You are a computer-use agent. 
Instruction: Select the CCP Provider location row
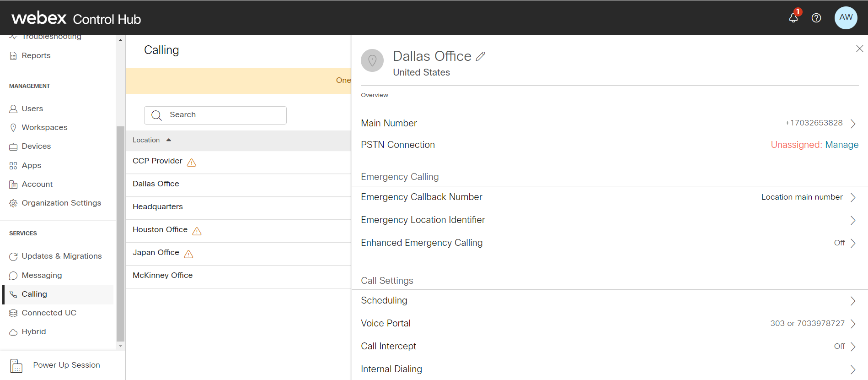click(x=238, y=163)
